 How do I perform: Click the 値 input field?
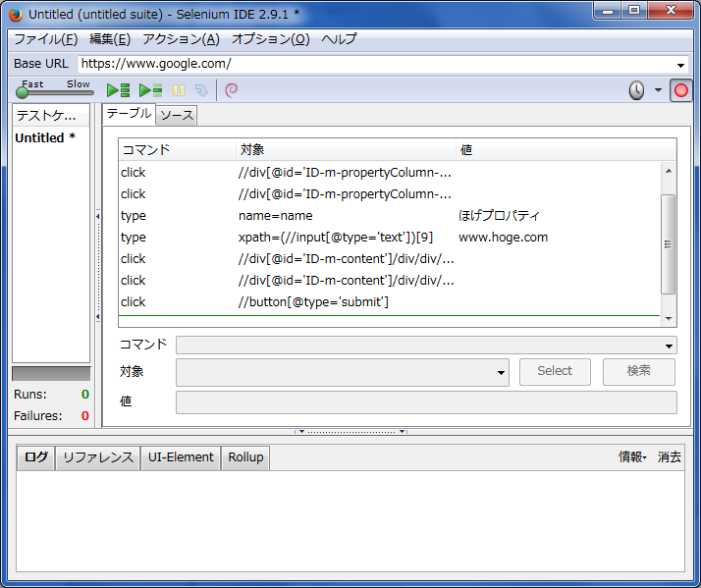426,402
